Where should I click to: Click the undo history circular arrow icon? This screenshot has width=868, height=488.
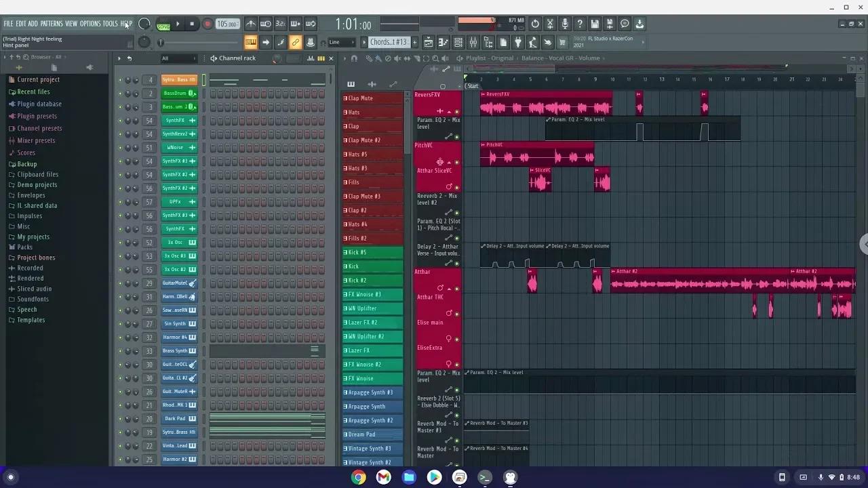click(x=535, y=24)
